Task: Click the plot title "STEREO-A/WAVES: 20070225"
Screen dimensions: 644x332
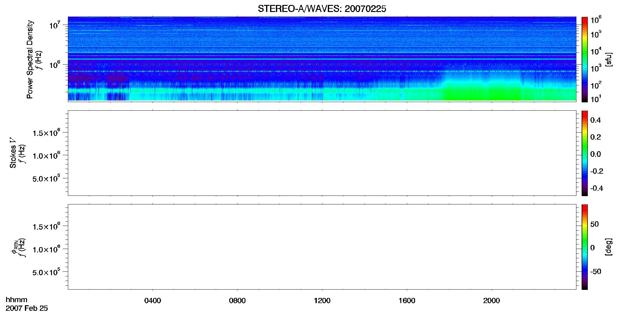Action: point(322,9)
